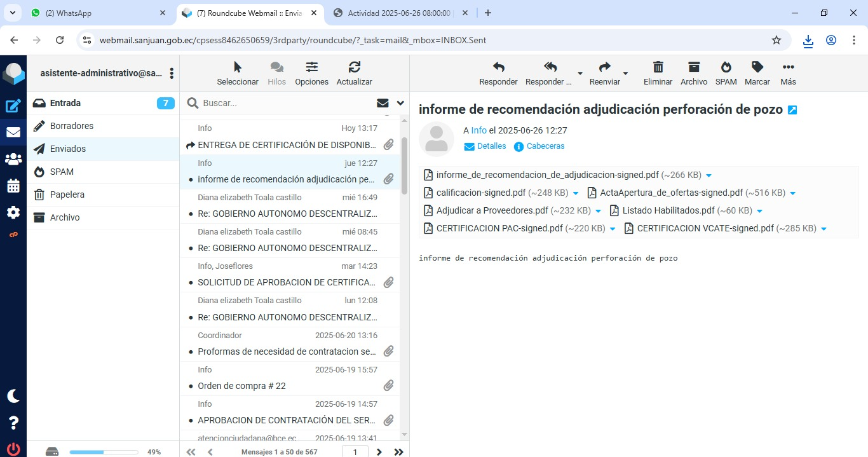Toggle dark mode moon icon
This screenshot has width=868, height=457.
click(x=13, y=396)
